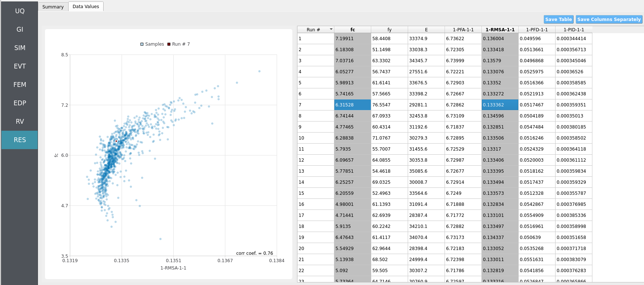This screenshot has width=644, height=285.
Task: Open the EVT sidebar panel
Action: [x=20, y=66]
